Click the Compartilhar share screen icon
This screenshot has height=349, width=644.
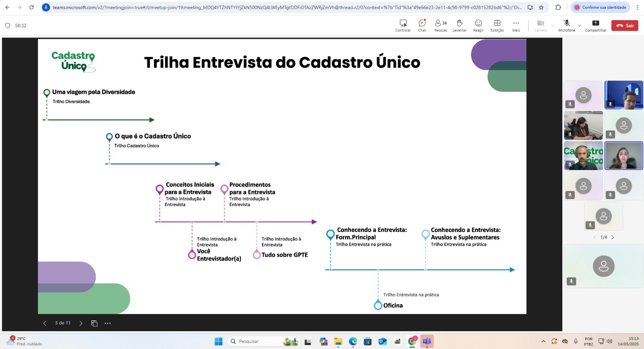click(595, 25)
